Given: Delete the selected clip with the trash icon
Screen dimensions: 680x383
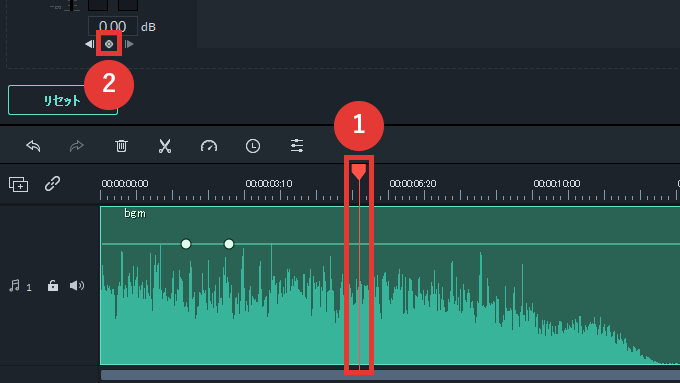Looking at the screenshot, I should coord(121,146).
